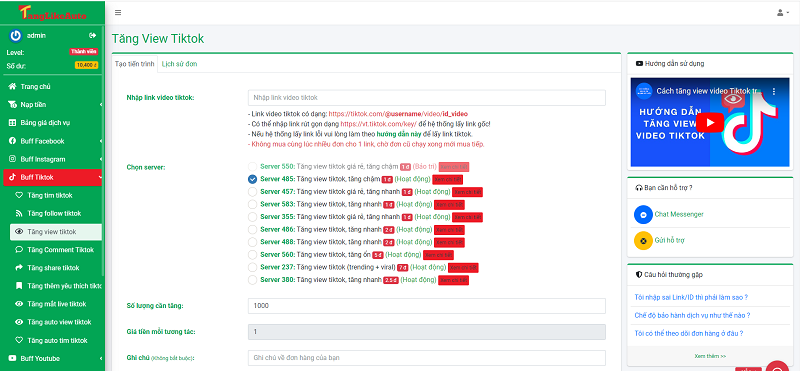Select the Server 550 radio button
This screenshot has height=371, width=800.
point(253,167)
